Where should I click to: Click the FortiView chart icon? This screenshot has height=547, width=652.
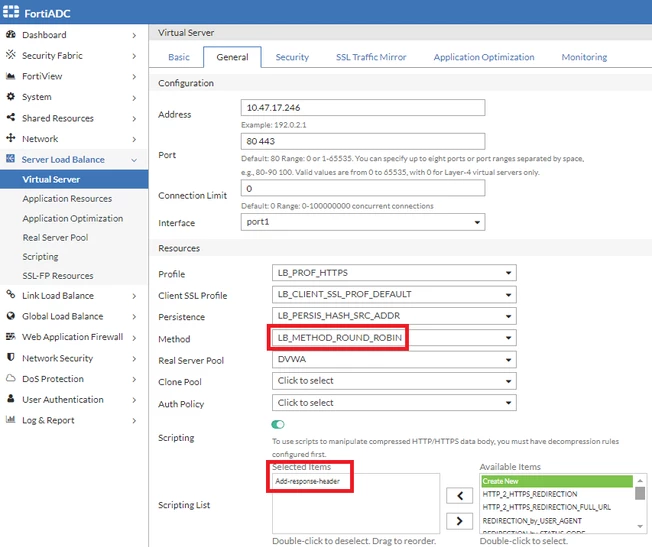pos(11,76)
